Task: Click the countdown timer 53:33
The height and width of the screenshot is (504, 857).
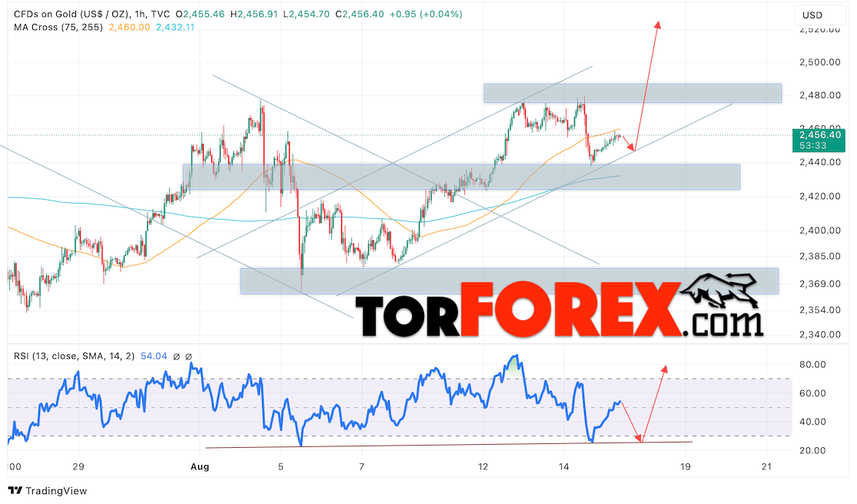Action: point(812,146)
